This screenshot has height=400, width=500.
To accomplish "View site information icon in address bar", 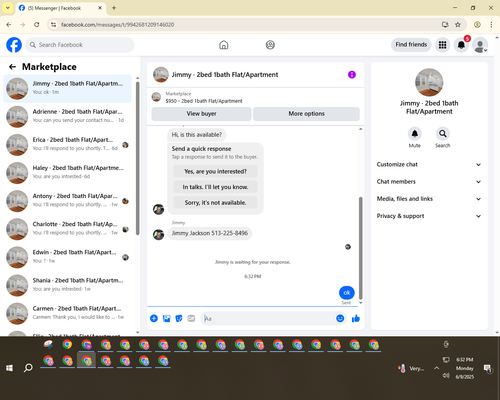I will point(53,25).
